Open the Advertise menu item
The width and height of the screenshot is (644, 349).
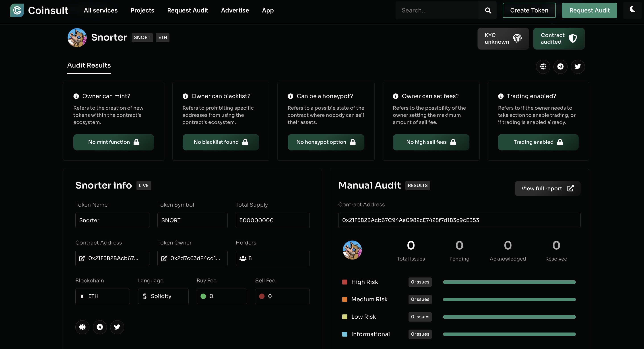point(235,10)
